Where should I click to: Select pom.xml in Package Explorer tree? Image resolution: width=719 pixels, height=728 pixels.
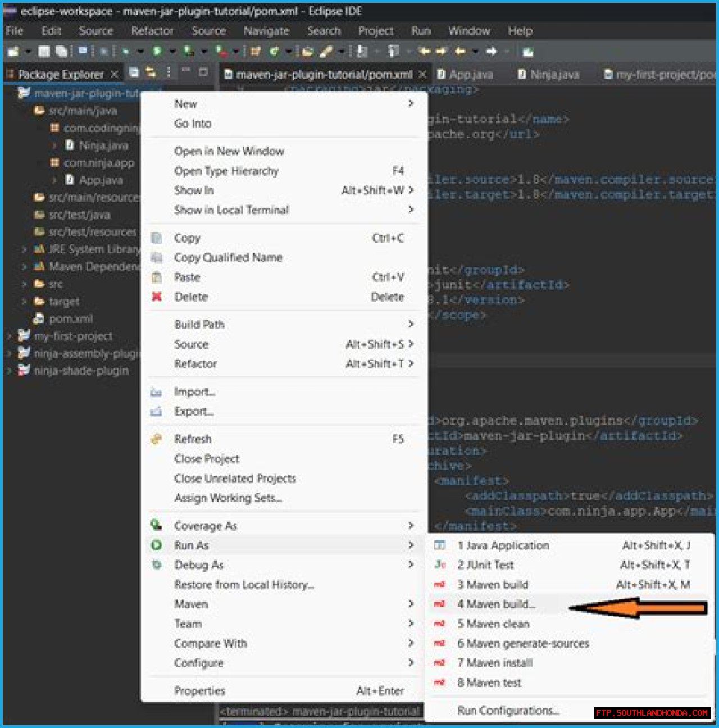click(x=71, y=319)
